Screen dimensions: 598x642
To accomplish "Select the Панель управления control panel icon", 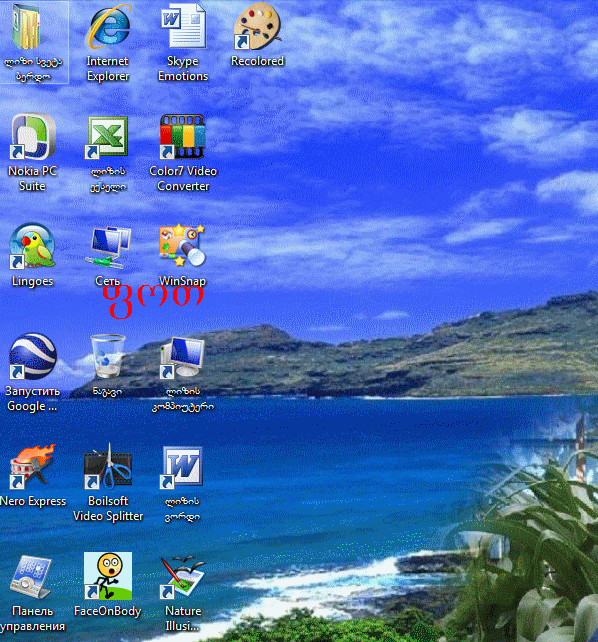I will pos(31,577).
